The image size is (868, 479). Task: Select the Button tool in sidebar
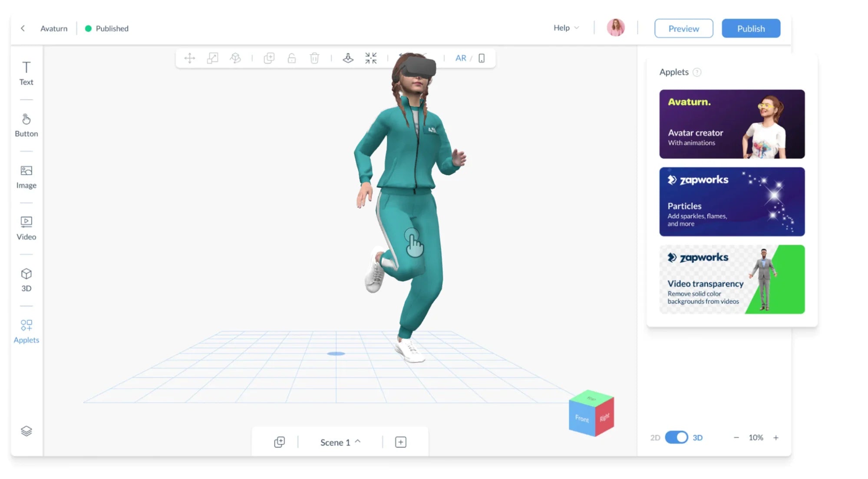pos(26,125)
